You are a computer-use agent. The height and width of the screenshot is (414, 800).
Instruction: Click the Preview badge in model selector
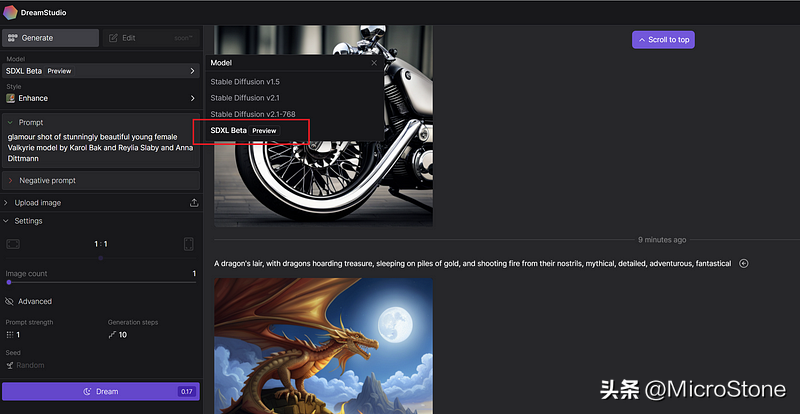click(x=59, y=71)
